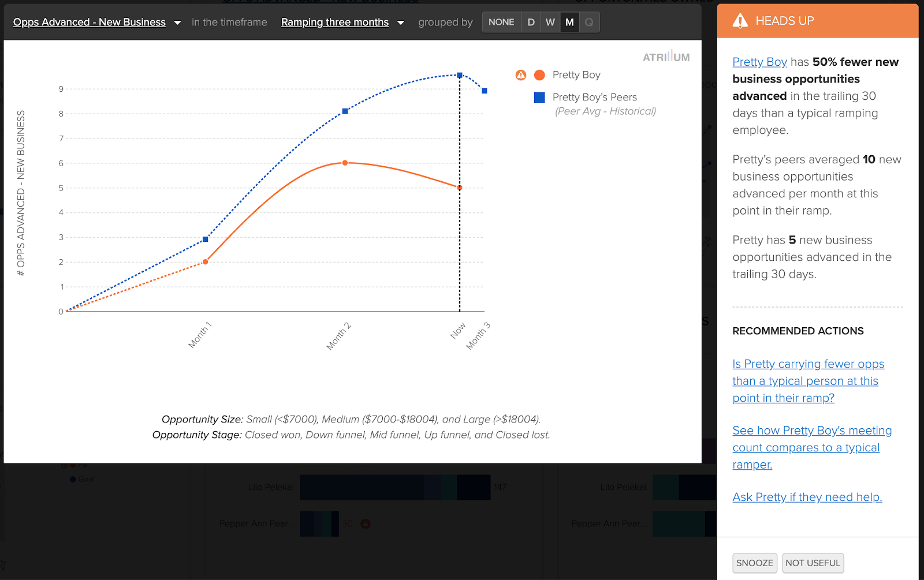Image resolution: width=924 pixels, height=580 pixels.
Task: Click the Pretty Boy legend label
Action: (x=576, y=74)
